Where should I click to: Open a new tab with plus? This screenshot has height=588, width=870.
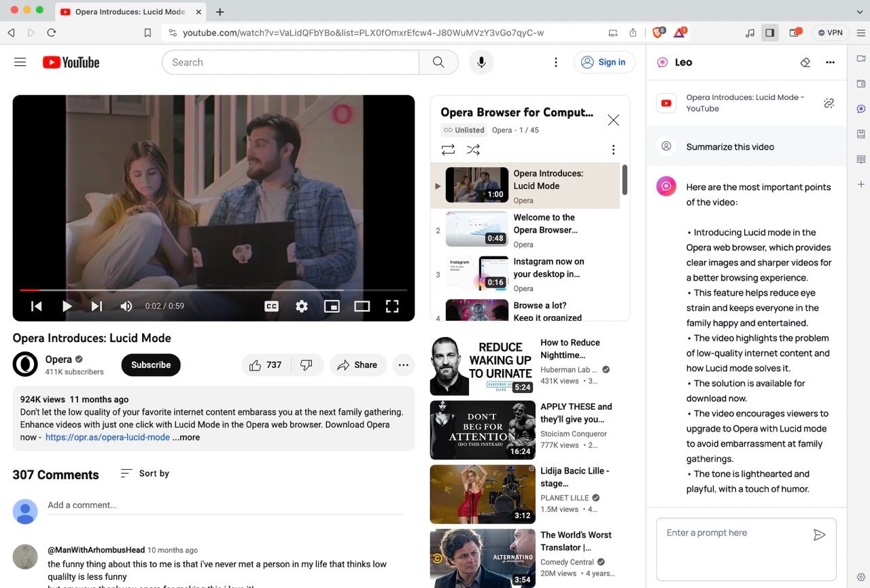pyautogui.click(x=220, y=12)
